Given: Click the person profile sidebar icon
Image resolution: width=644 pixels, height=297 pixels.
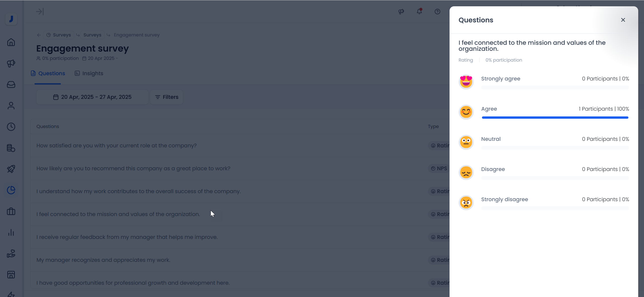Looking at the screenshot, I should click(x=11, y=106).
